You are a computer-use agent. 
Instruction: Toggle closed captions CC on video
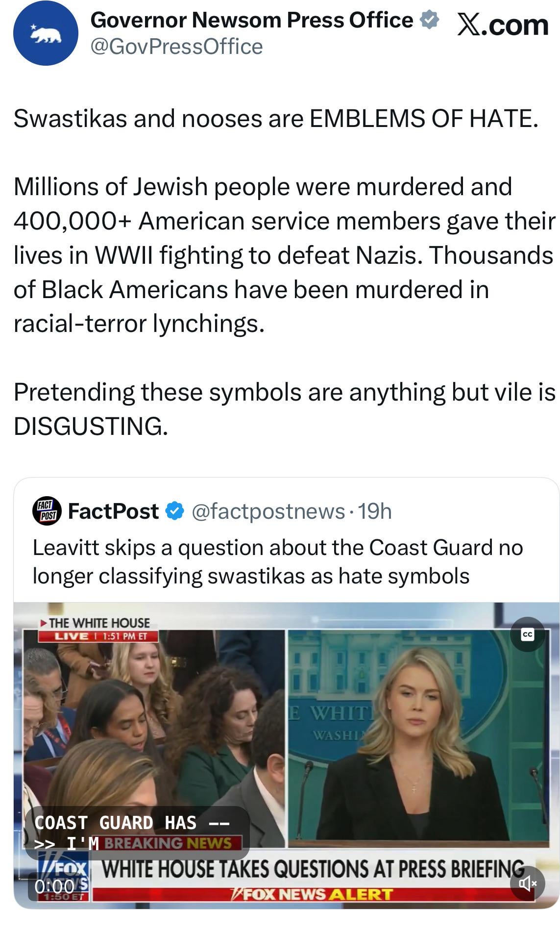(x=528, y=634)
